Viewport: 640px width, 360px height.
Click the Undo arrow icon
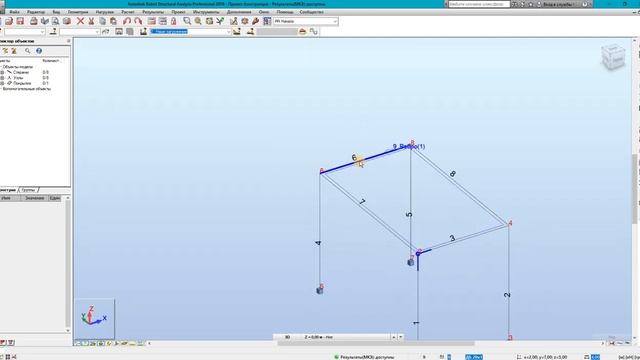click(x=127, y=21)
